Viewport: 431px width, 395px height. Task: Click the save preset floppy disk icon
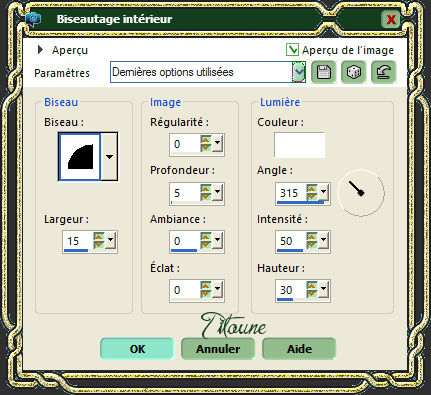(323, 72)
